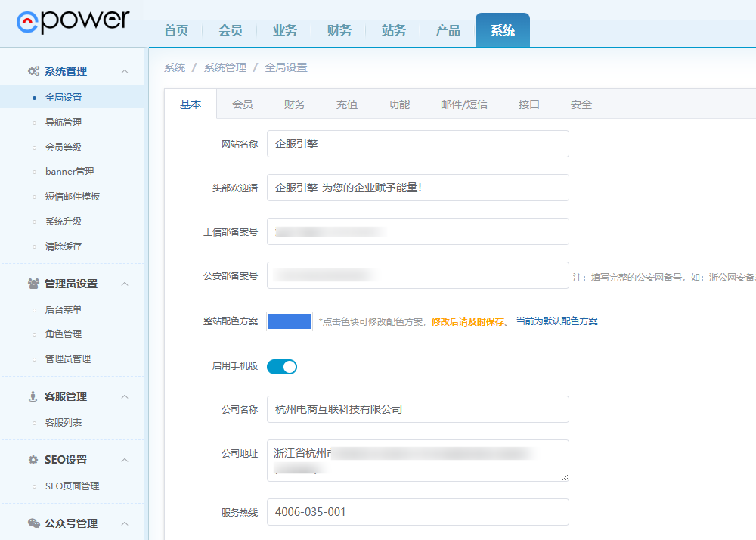The width and height of the screenshot is (756, 540).
Task: Click the 管理员设置 users icon
Action: click(33, 284)
